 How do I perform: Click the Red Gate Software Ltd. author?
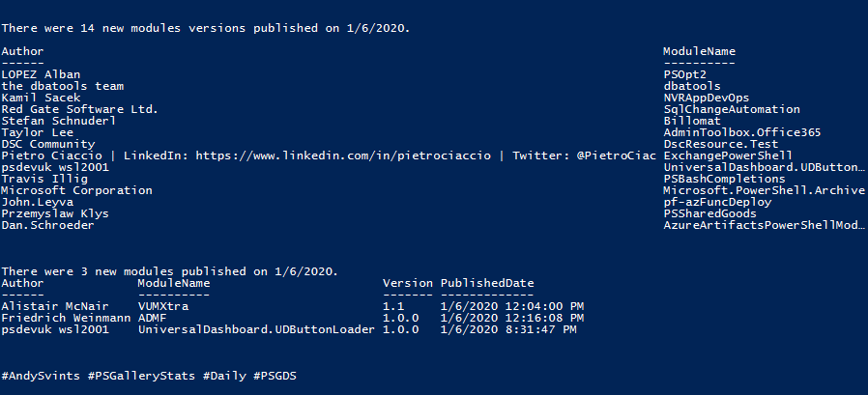[x=79, y=109]
